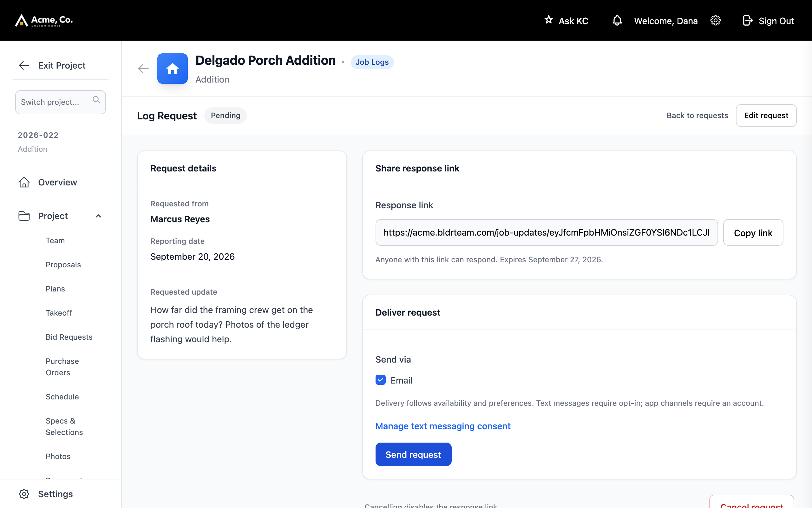
Task: Click the Switch project search field
Action: (x=60, y=102)
